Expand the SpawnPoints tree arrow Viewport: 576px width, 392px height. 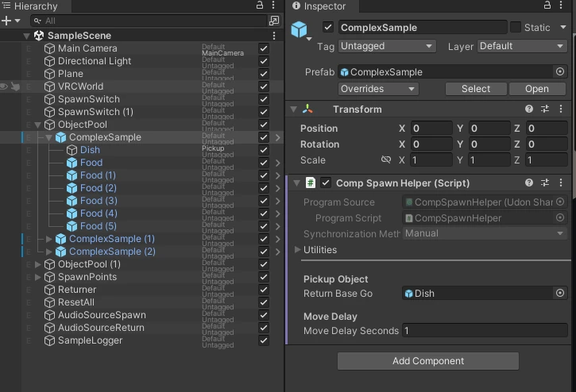click(x=37, y=277)
